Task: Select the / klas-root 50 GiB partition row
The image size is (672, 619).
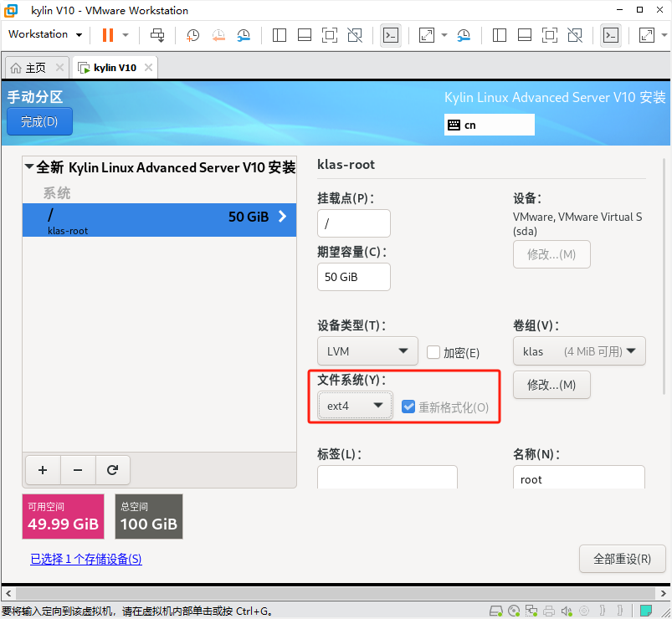Action: [159, 220]
